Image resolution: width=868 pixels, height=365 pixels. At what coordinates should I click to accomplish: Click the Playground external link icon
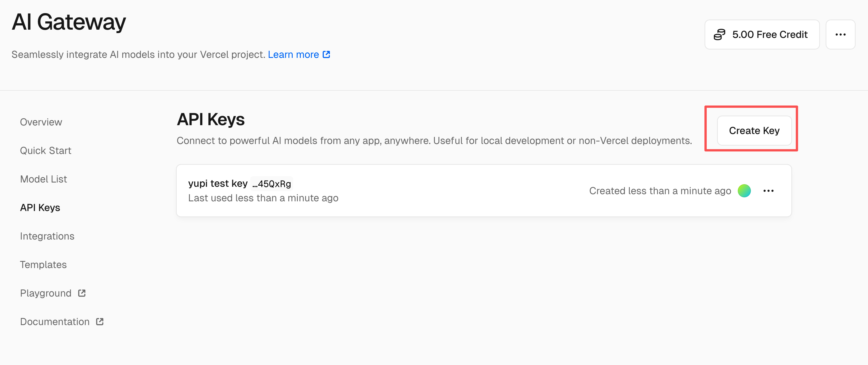pos(82,293)
